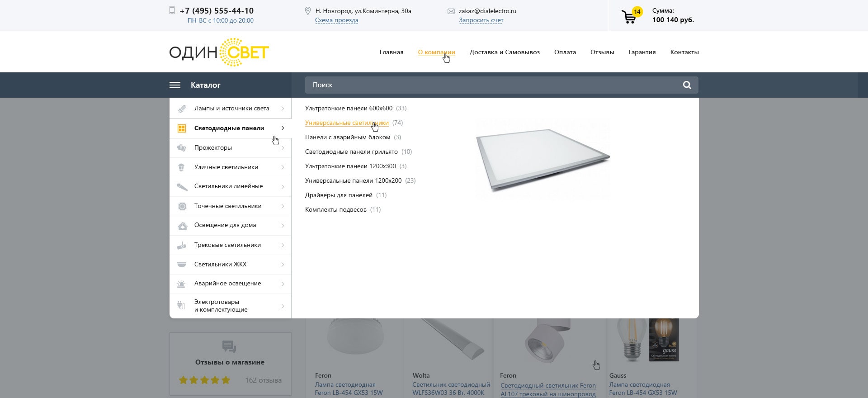
Task: Click the Лампы и источники света category icon
Action: click(x=182, y=109)
